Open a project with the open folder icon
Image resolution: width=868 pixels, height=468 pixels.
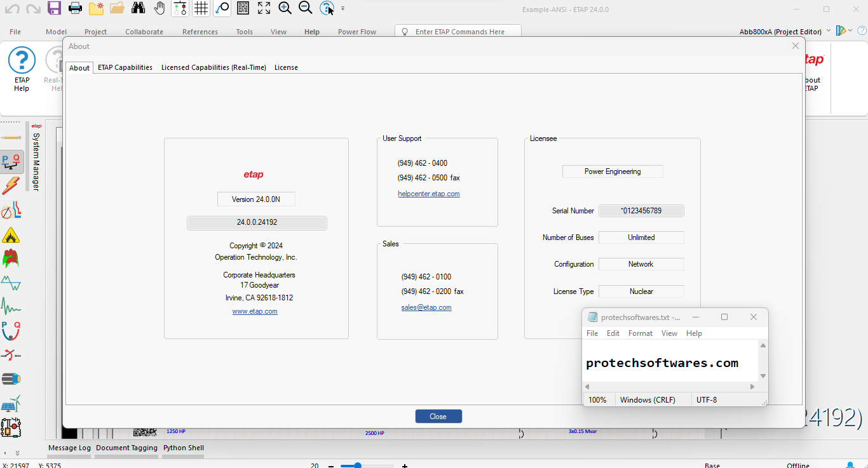click(x=117, y=8)
